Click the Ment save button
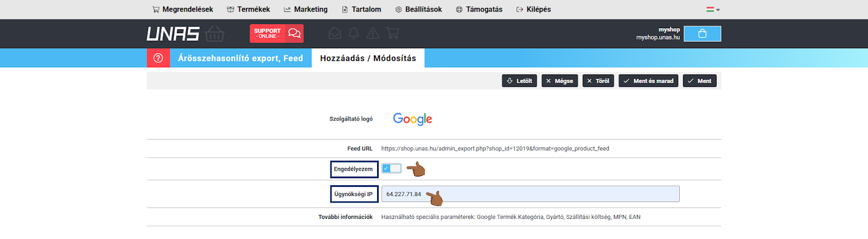The image size is (868, 239). (x=700, y=81)
